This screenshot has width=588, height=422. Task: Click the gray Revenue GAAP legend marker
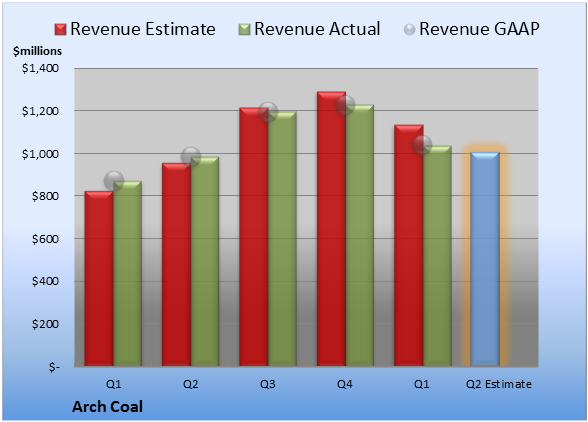[x=409, y=29]
